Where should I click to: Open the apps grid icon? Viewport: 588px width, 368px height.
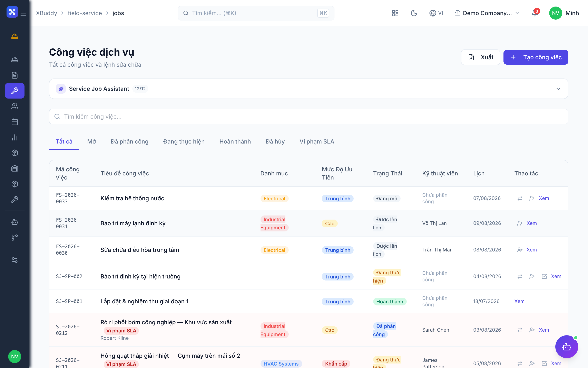tap(395, 13)
